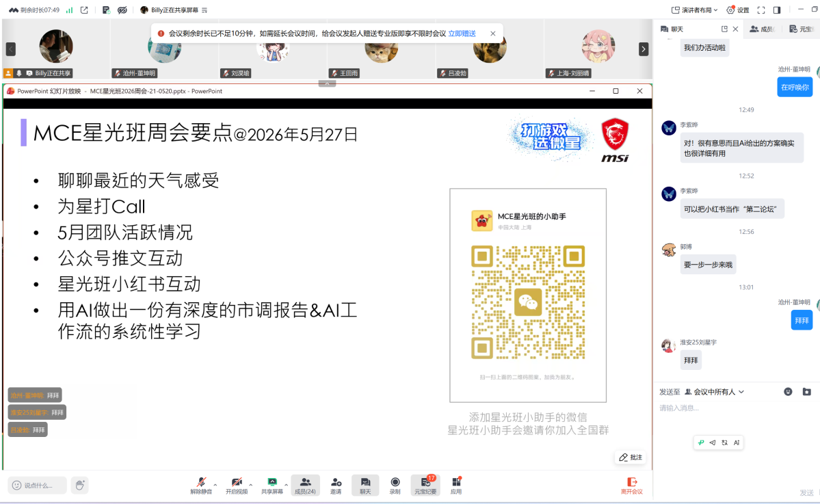820x504 pixels.
Task: Toggle the 聊天 button in bottom toolbar
Action: [365, 486]
